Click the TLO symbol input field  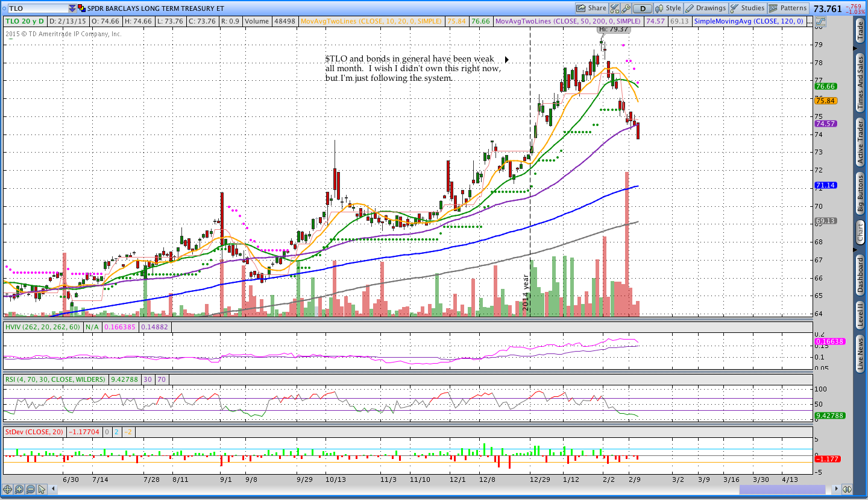[x=37, y=8]
